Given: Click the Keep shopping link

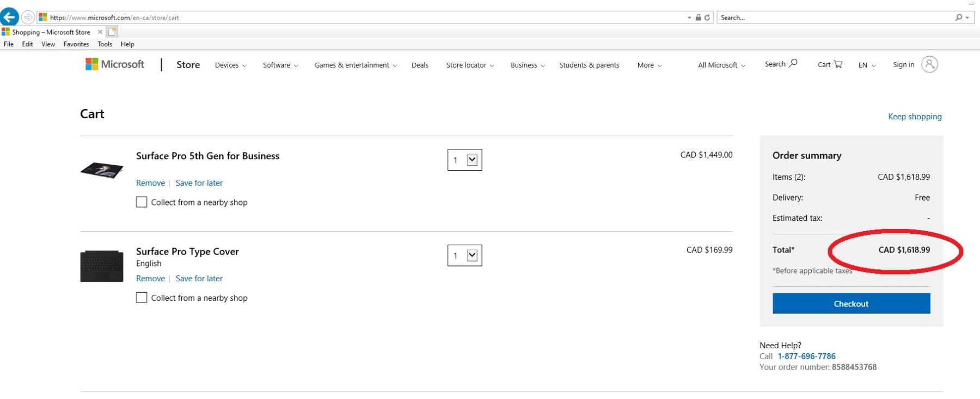Looking at the screenshot, I should pyautogui.click(x=915, y=117).
